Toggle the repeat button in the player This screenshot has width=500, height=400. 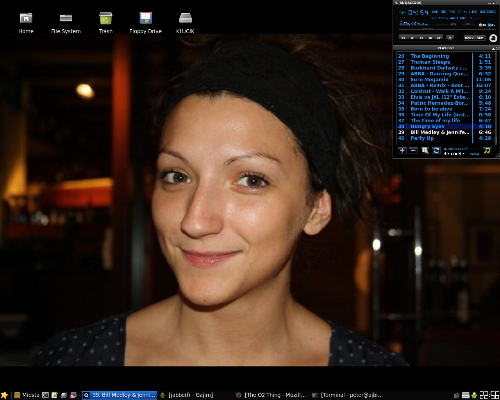tap(480, 38)
